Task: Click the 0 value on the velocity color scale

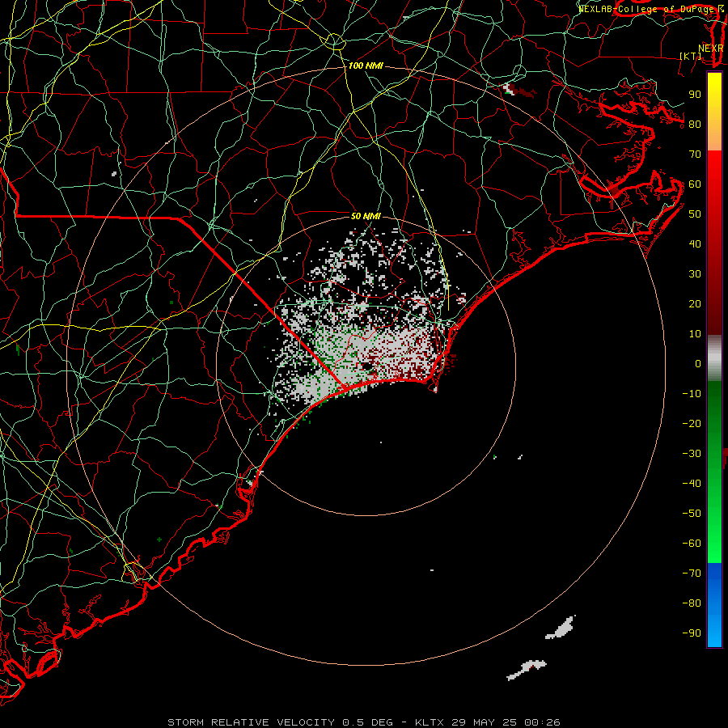Action: 698,364
